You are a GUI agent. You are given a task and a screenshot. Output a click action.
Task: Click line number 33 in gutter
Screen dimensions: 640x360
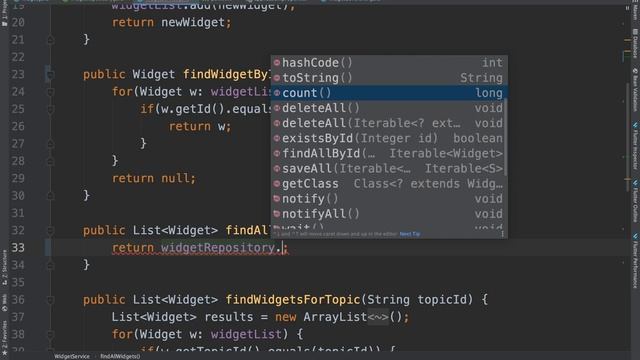tap(18, 248)
